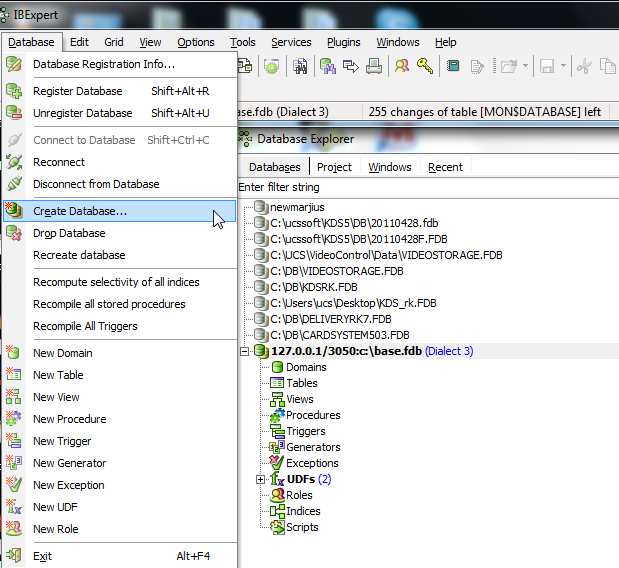This screenshot has width=619, height=568.
Task: Open the Plugins menu
Action: [343, 42]
